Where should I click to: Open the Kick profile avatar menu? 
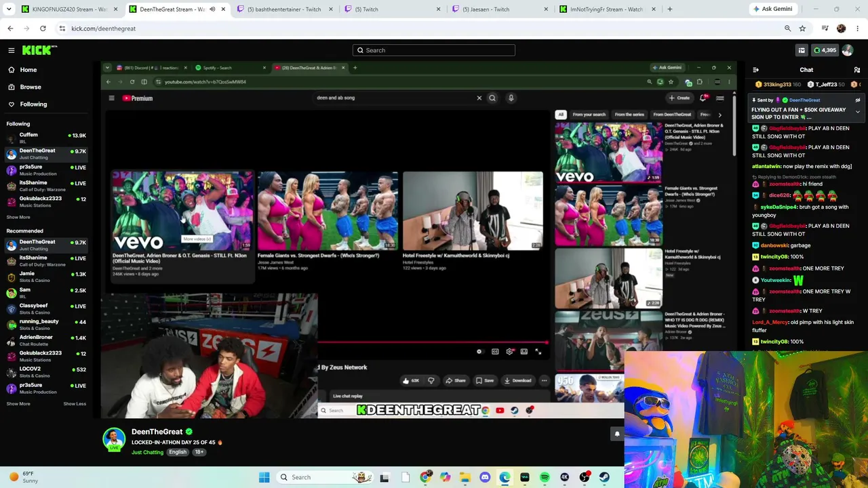point(848,50)
